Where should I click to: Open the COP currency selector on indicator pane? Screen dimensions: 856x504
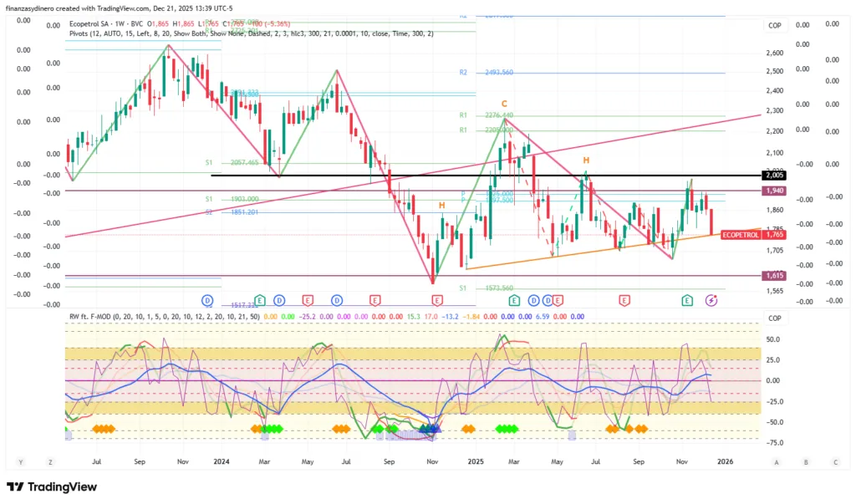(775, 318)
